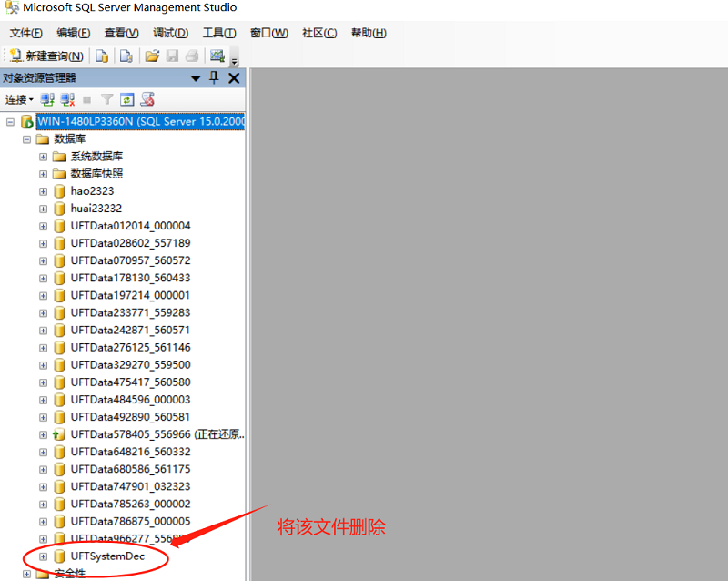Click the Analysis Services query toolbar icon
The height and width of the screenshot is (581, 728).
[x=126, y=56]
